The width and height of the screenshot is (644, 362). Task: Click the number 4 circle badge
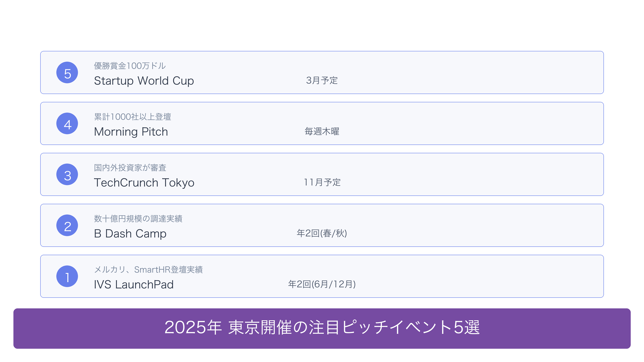coord(67,123)
